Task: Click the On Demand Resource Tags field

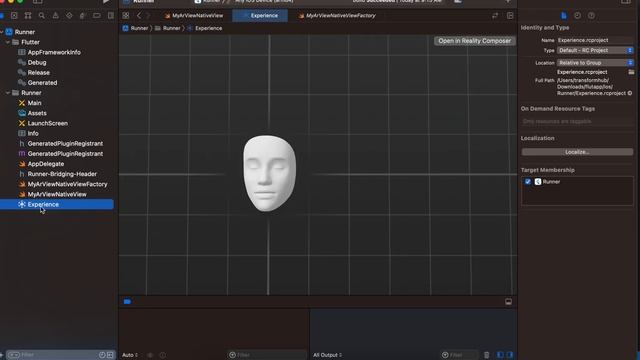Action: tap(577, 121)
